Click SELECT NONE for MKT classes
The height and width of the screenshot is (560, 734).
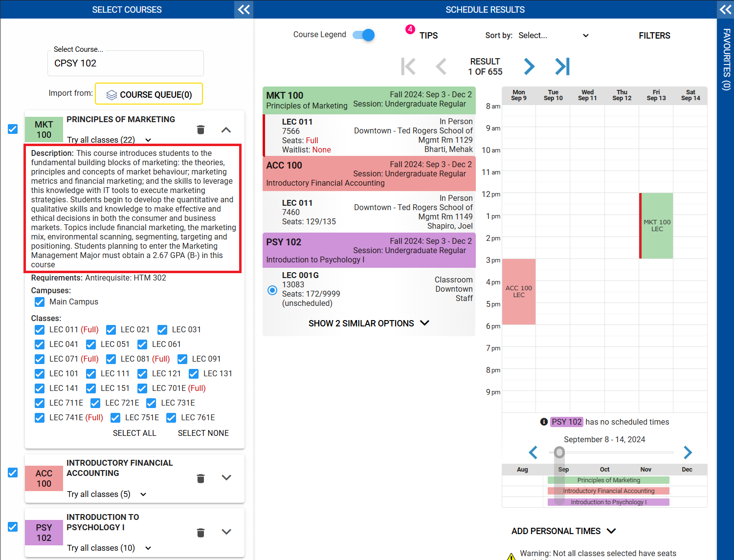(x=203, y=433)
